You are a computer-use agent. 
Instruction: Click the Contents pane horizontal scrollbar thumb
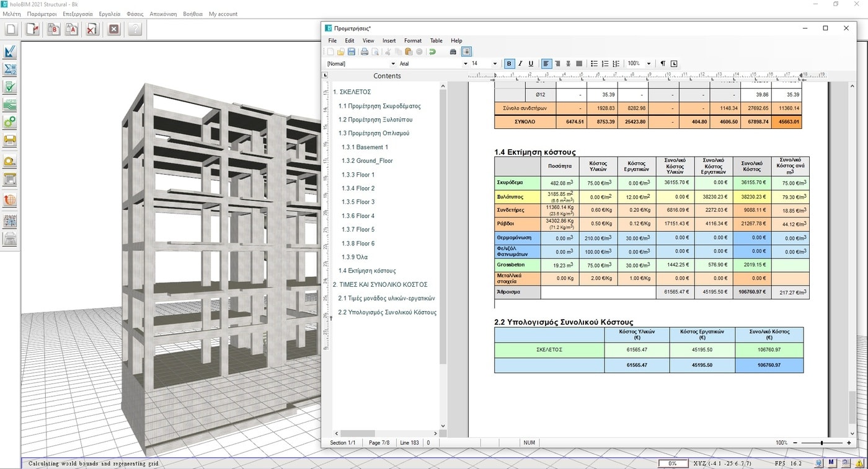pyautogui.click(x=357, y=433)
